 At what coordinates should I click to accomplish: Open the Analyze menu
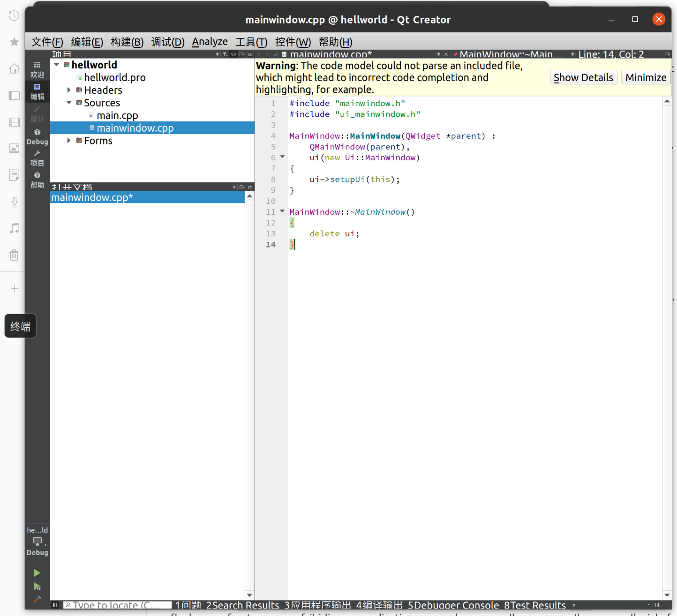[210, 42]
